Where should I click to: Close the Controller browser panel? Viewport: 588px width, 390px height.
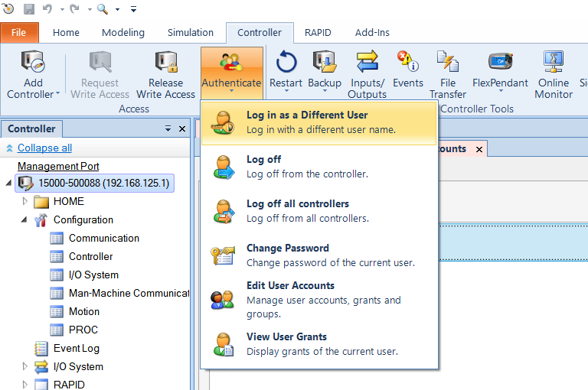[x=182, y=129]
